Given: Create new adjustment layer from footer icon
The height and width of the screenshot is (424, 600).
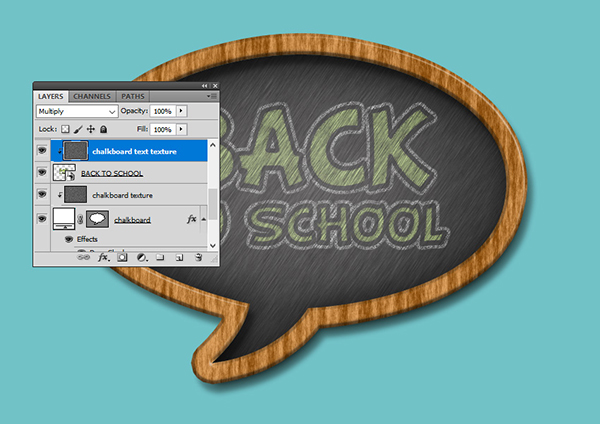Looking at the screenshot, I should 141,257.
